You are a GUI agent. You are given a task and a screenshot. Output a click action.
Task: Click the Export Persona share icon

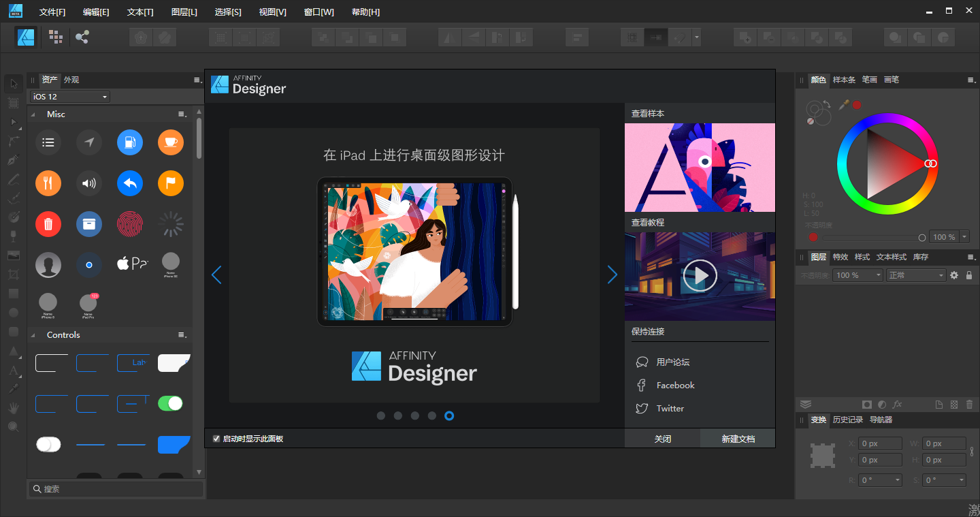tap(82, 37)
